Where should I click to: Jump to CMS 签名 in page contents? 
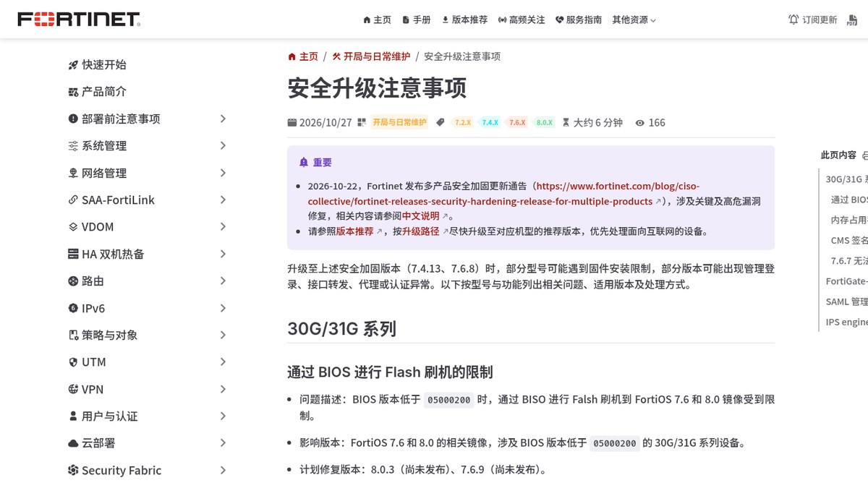(x=849, y=240)
